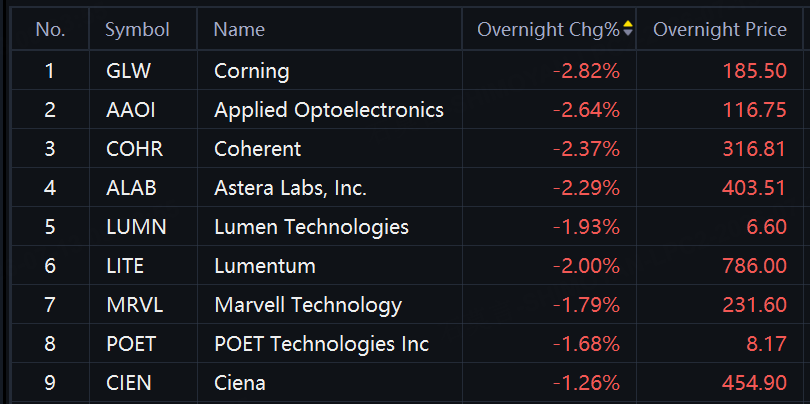
Task: Select the CIEN ticker symbol
Action: click(x=129, y=383)
